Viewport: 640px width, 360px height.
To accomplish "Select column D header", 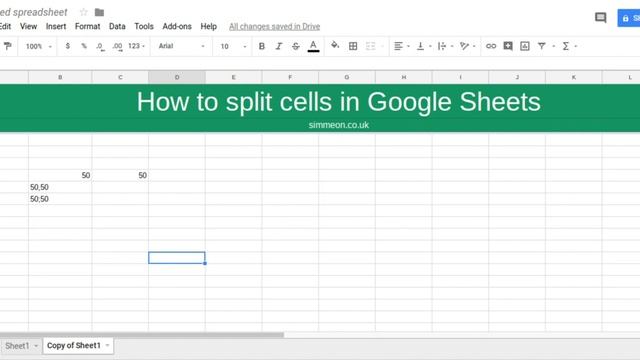I will click(x=177, y=77).
